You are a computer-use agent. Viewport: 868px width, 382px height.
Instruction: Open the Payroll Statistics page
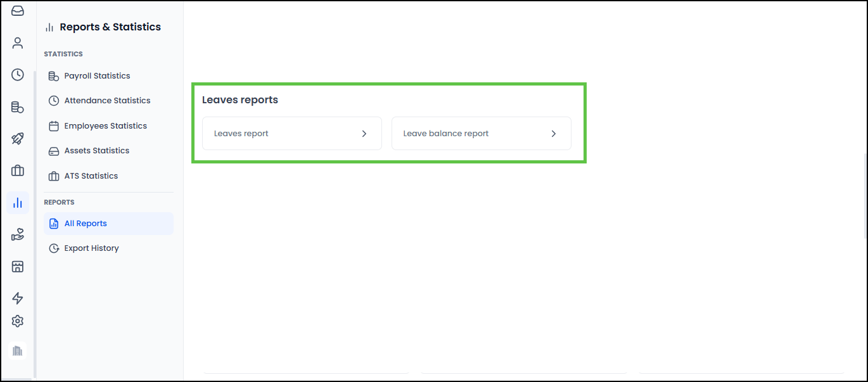pyautogui.click(x=97, y=75)
